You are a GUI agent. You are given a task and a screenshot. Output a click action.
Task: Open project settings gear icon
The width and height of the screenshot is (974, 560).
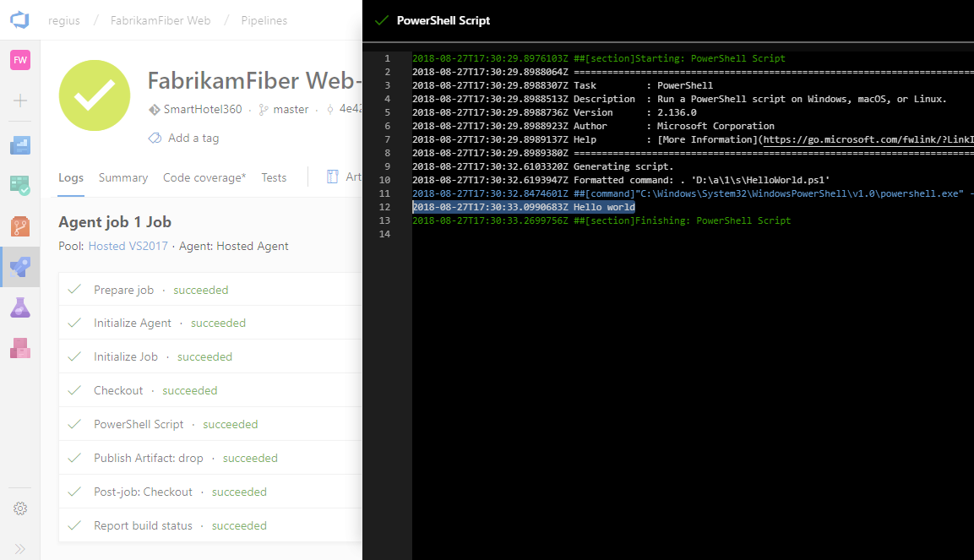19,508
